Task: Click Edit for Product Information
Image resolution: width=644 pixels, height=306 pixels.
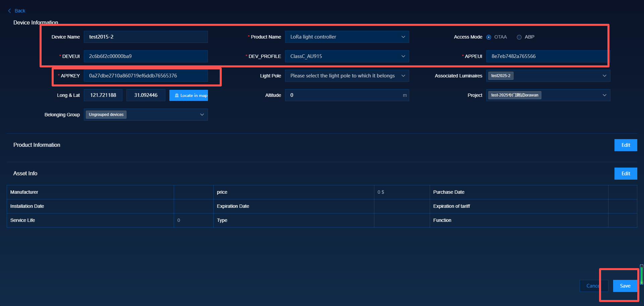Action: tap(626, 145)
